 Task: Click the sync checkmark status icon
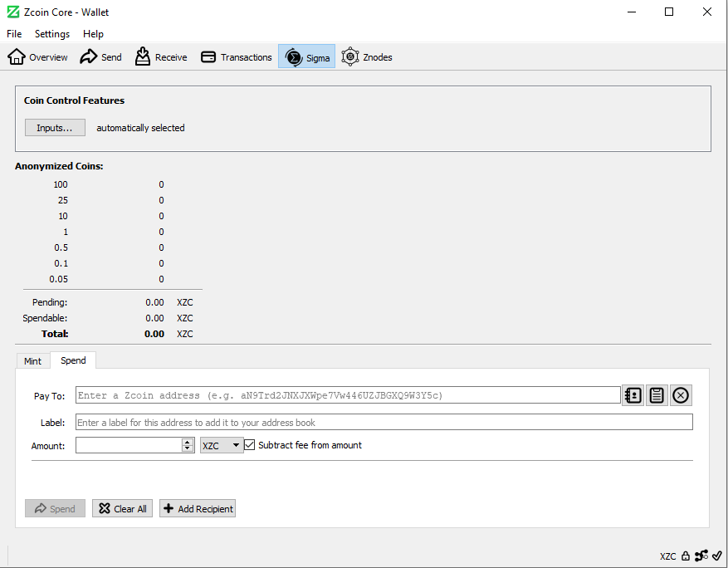pos(717,555)
